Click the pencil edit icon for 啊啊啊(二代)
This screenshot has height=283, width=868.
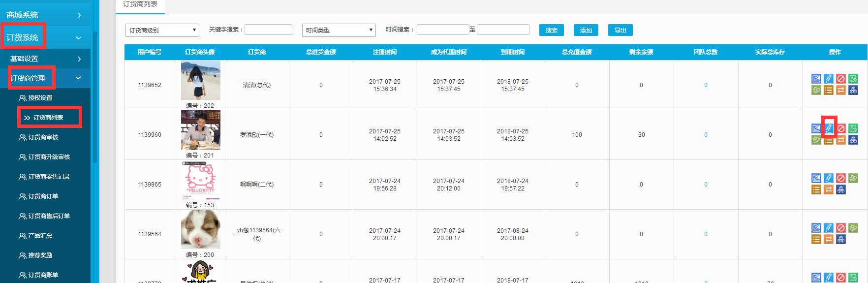tap(829, 178)
